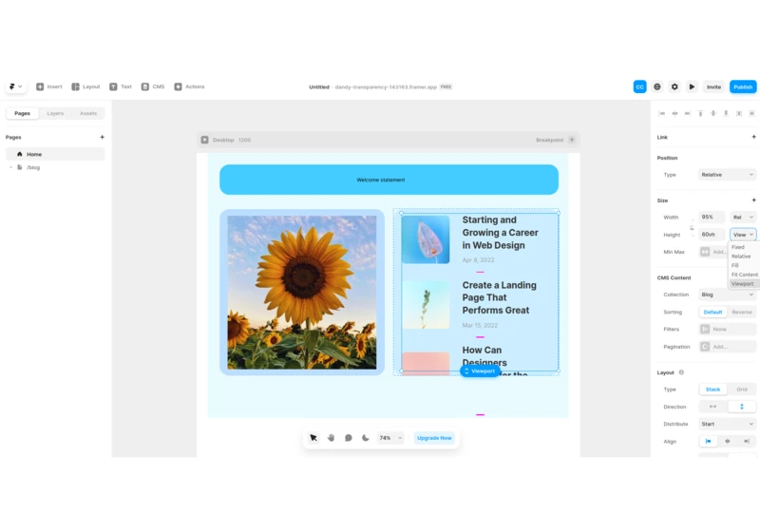The width and height of the screenshot is (760, 532).
Task: Click the blue CC user avatar
Action: [x=639, y=86]
